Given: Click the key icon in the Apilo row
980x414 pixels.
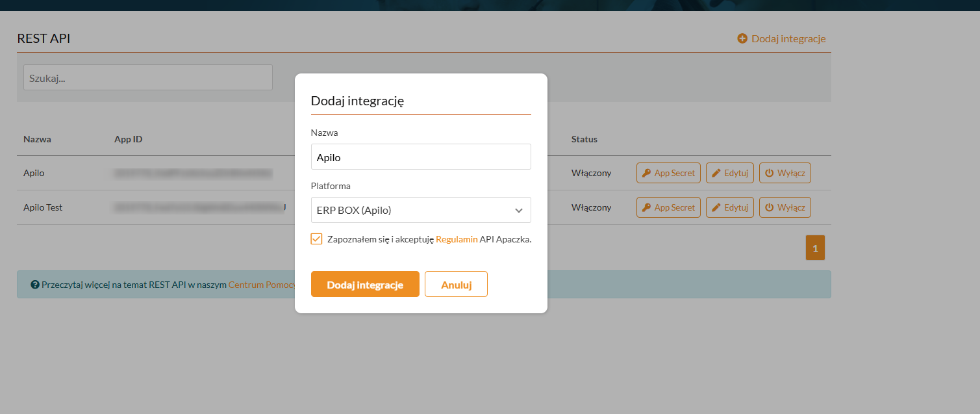Looking at the screenshot, I should coord(646,173).
